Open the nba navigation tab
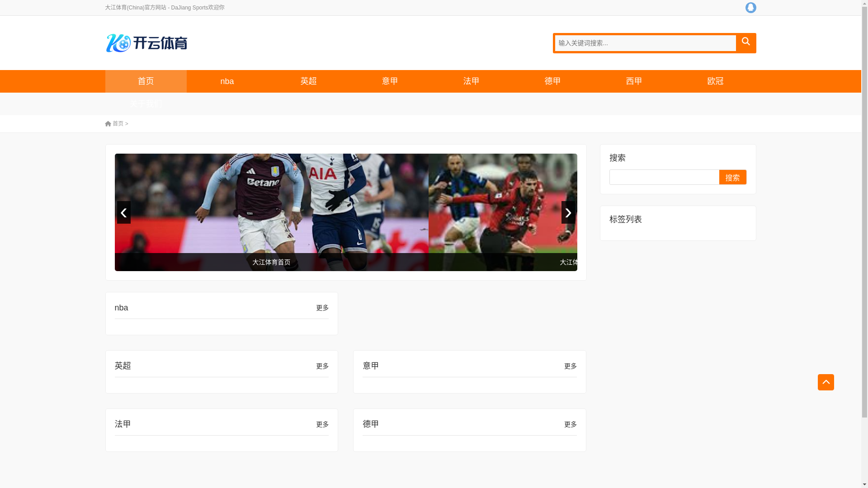 pyautogui.click(x=227, y=81)
